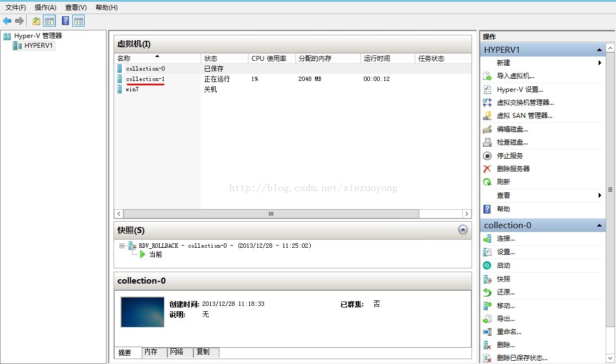Click the VM list horizontal scrollbar thumb
616x364 pixels.
click(x=271, y=214)
